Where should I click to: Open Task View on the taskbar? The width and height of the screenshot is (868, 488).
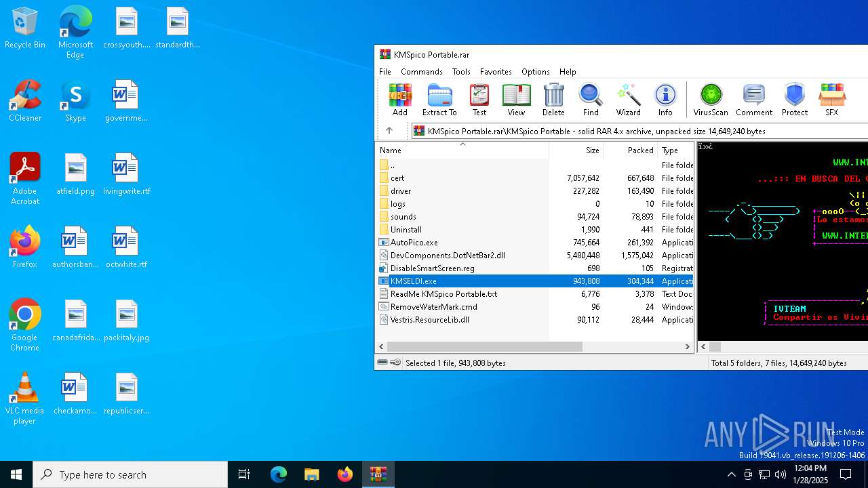pyautogui.click(x=244, y=474)
